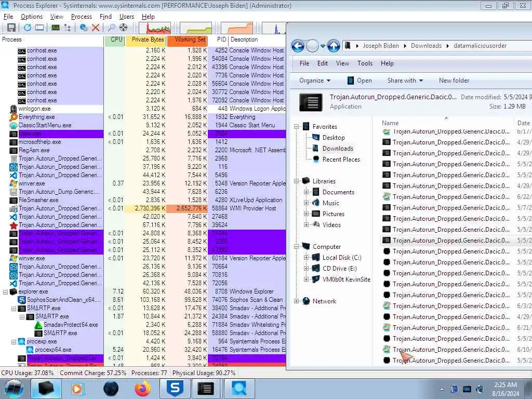Select the microsofthelp.exe process row
This screenshot has height=399, width=532.
point(143,142)
